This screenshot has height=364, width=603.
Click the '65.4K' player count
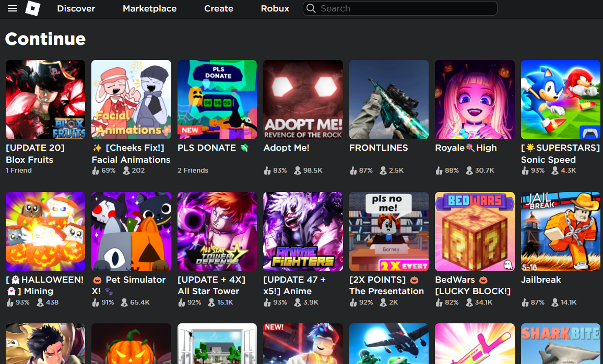coord(140,302)
